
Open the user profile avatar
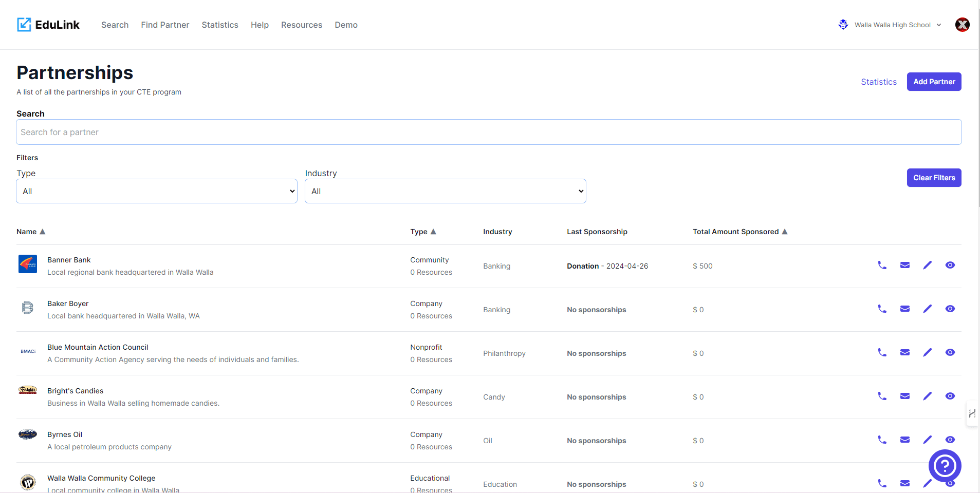coord(962,25)
